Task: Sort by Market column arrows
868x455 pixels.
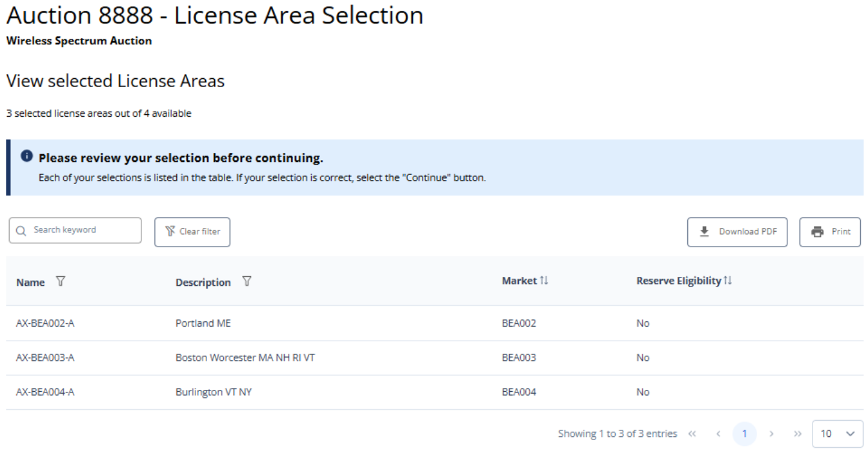Action: (x=544, y=281)
